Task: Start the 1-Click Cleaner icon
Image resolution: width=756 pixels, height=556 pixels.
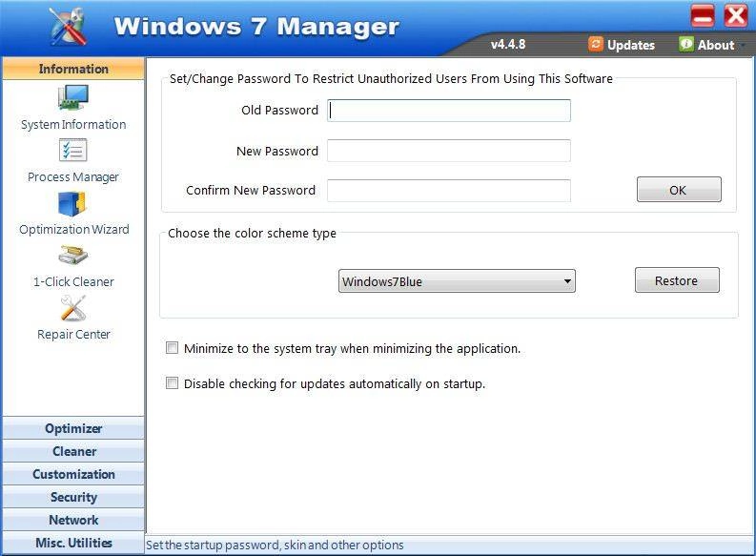Action: click(x=73, y=256)
